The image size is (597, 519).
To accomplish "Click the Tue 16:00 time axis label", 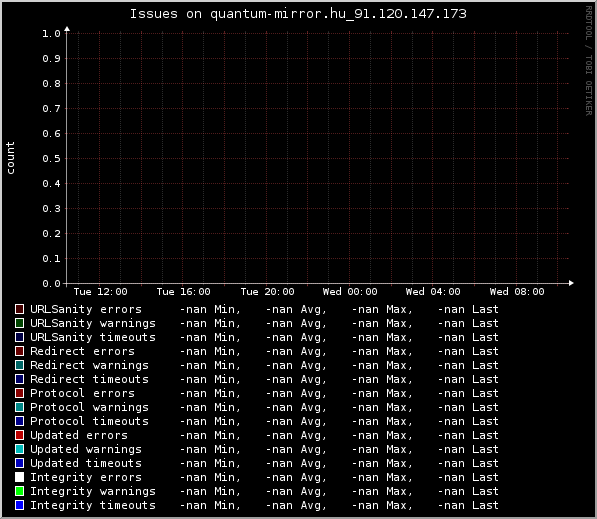I will (184, 292).
